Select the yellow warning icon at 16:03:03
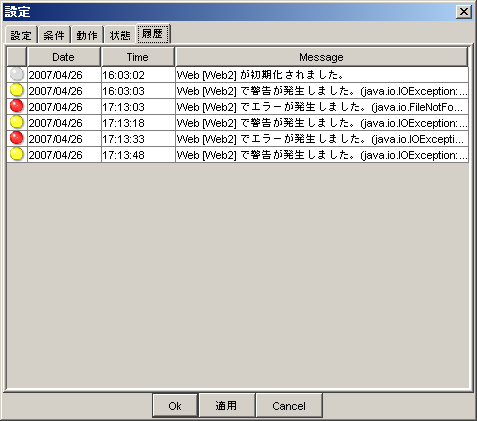 [17, 90]
